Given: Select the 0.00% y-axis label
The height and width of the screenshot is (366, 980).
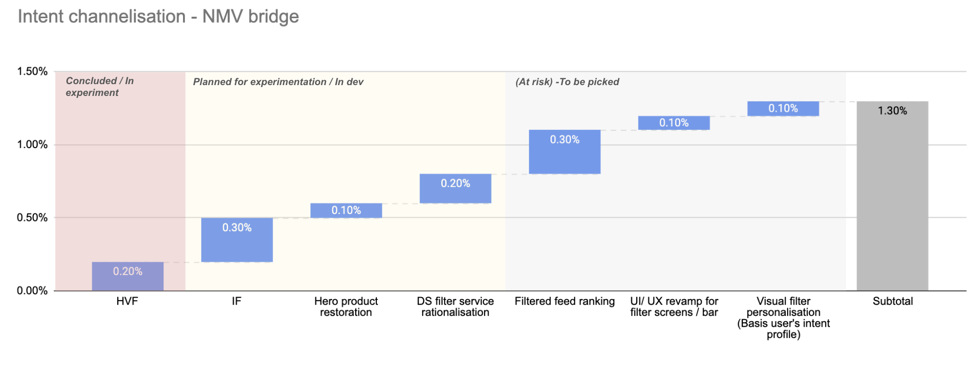Looking at the screenshot, I should 32,291.
